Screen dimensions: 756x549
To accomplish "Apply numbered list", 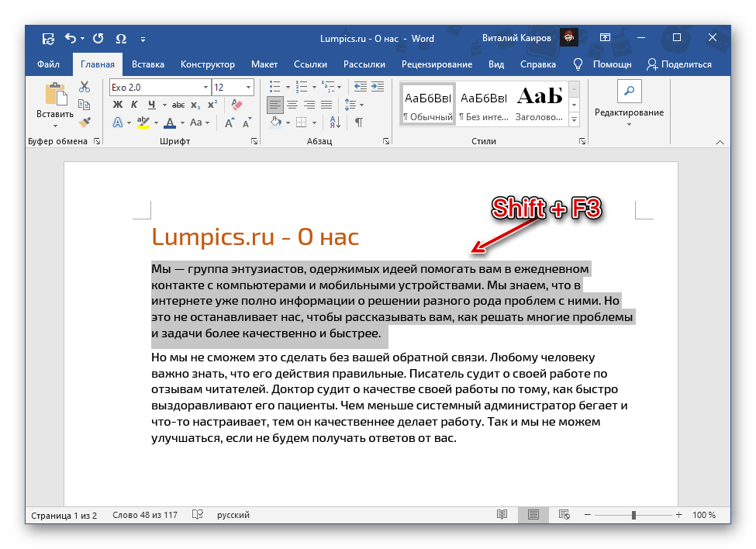I will [x=302, y=87].
